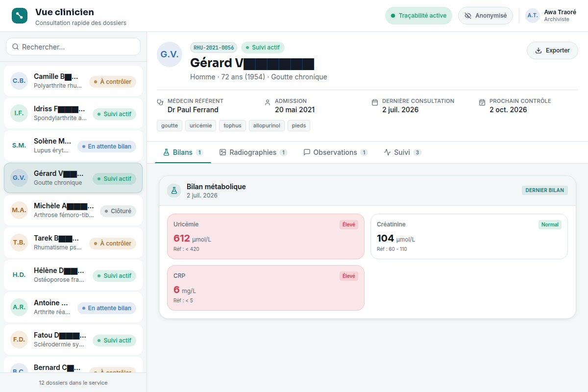The height and width of the screenshot is (392, 588).
Task: Click the flask icon in the Bilans tab
Action: [x=166, y=152]
